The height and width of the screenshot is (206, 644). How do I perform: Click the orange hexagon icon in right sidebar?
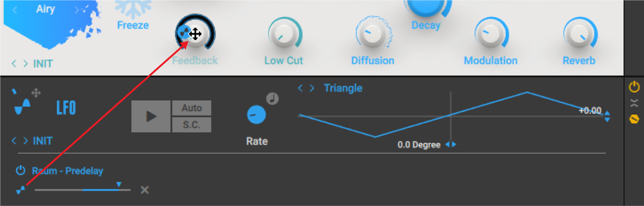click(x=634, y=119)
